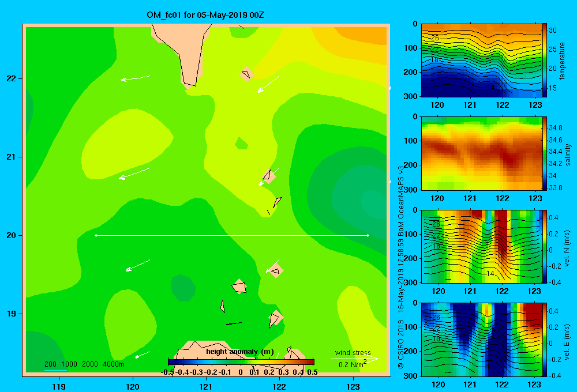The height and width of the screenshot is (392, 577).
Task: Click longitude label 119 on map axis
Action: coord(59,386)
